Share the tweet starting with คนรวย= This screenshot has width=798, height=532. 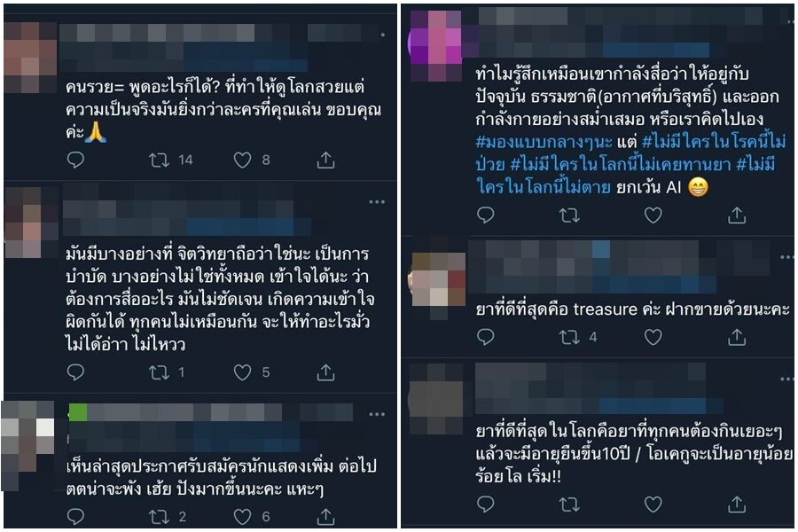point(325,160)
